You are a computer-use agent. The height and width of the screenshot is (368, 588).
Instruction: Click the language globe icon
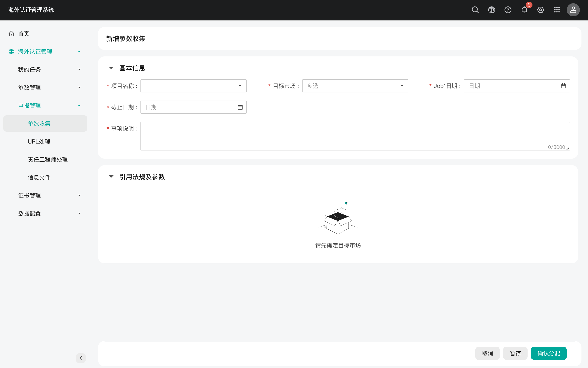492,10
